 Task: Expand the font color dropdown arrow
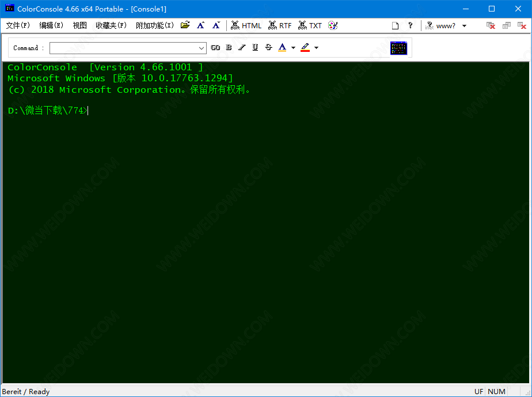293,48
